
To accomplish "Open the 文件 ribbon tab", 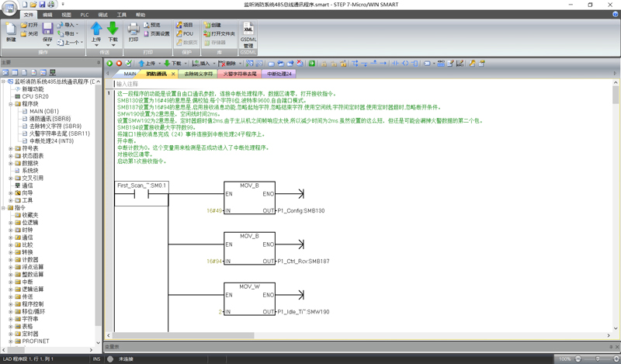I will (29, 15).
